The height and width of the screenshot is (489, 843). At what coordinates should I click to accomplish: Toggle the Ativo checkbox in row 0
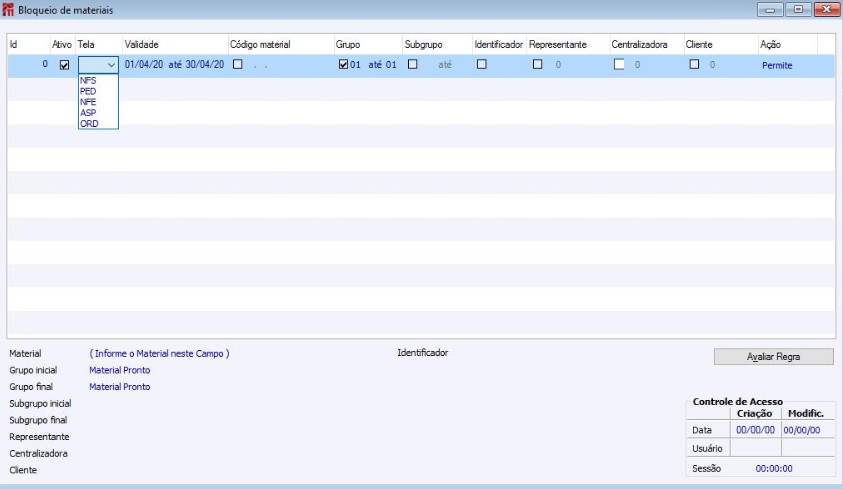[65, 65]
